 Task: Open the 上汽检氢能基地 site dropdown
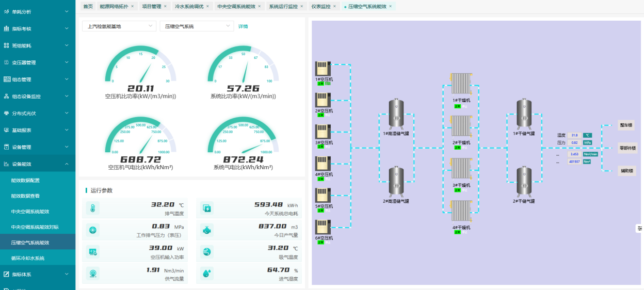click(118, 26)
